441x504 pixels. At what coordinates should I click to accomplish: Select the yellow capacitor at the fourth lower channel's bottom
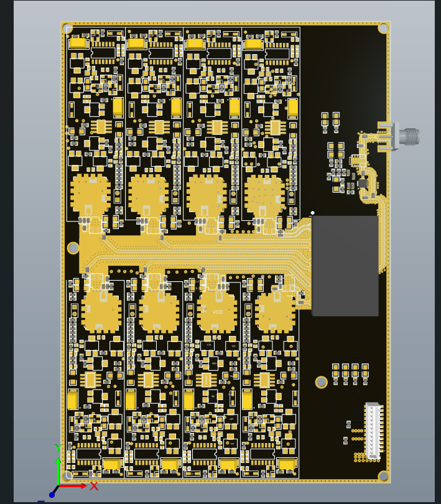click(286, 464)
